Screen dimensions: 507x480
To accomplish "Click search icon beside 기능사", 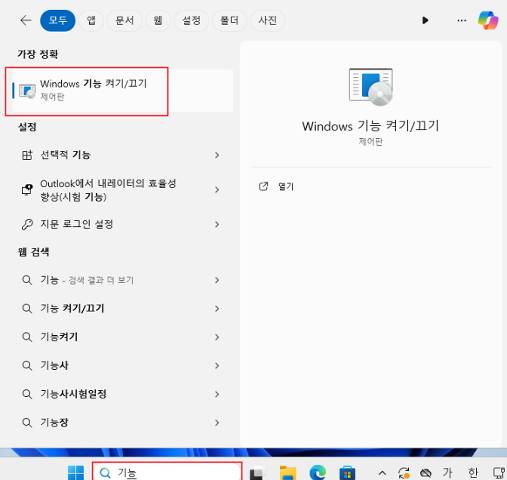I will (27, 366).
